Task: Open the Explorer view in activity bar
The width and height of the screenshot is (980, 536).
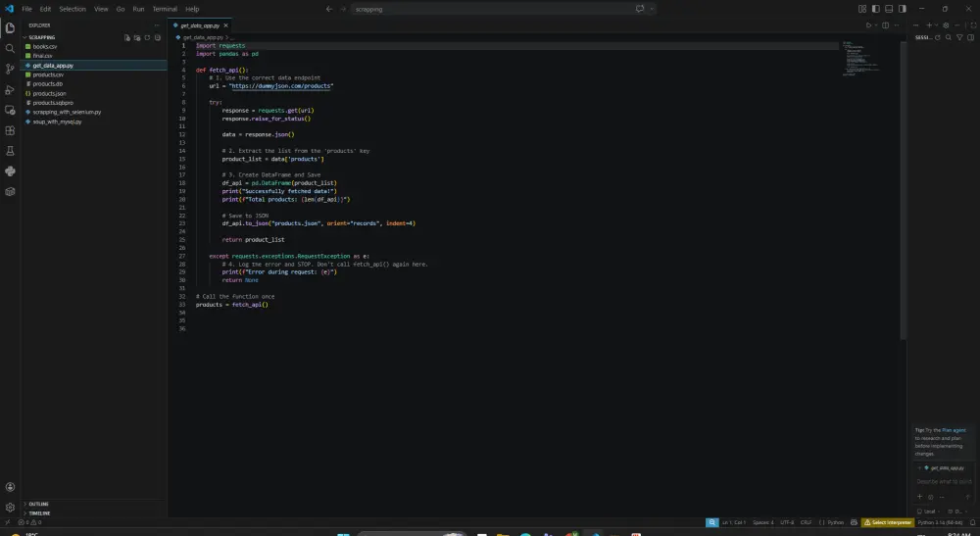Action: tap(10, 28)
